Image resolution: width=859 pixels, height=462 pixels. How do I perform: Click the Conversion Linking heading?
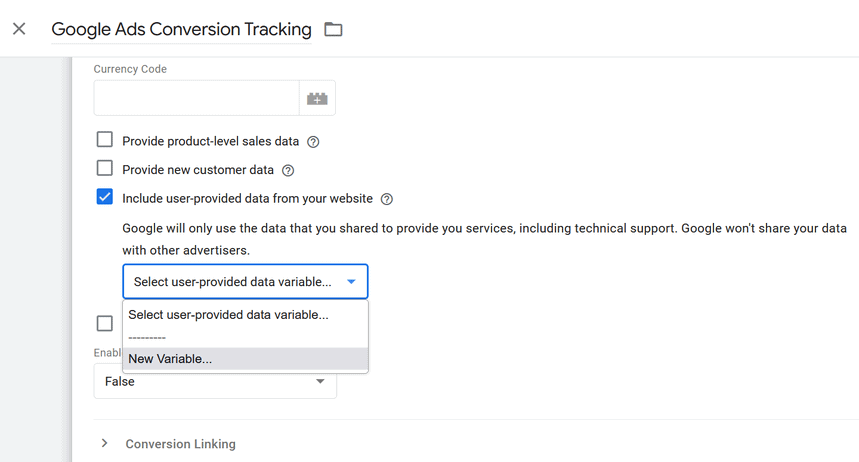(180, 444)
